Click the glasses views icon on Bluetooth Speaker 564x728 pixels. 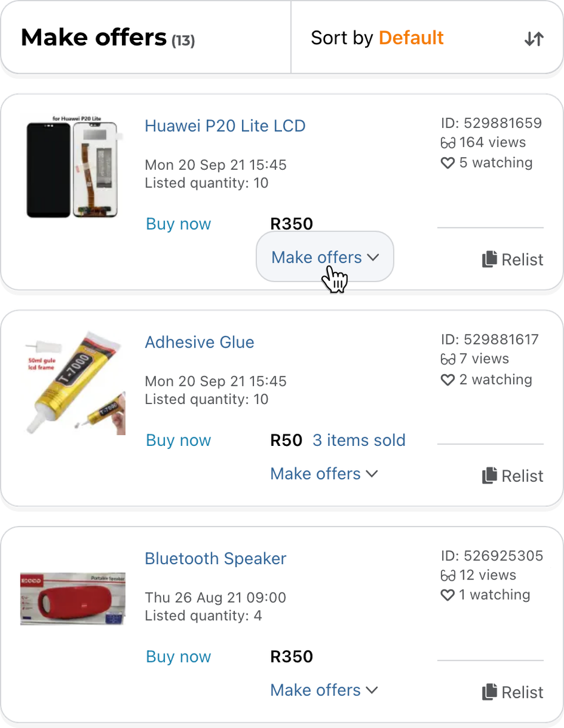(x=448, y=576)
